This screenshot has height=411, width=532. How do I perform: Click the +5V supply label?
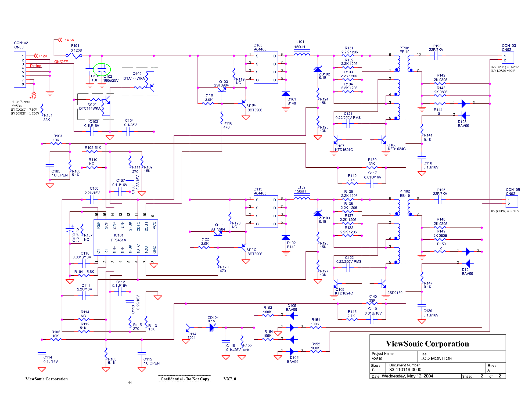(x=33, y=98)
